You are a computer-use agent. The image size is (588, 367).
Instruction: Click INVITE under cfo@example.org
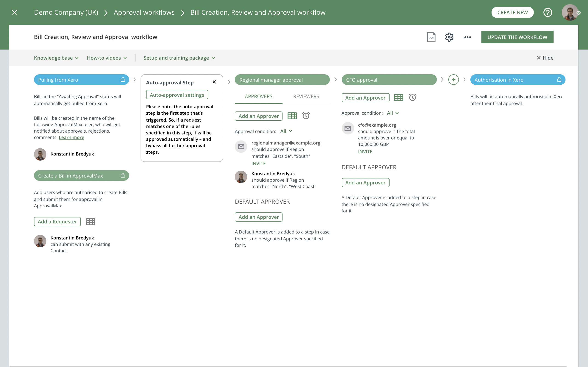pos(365,151)
